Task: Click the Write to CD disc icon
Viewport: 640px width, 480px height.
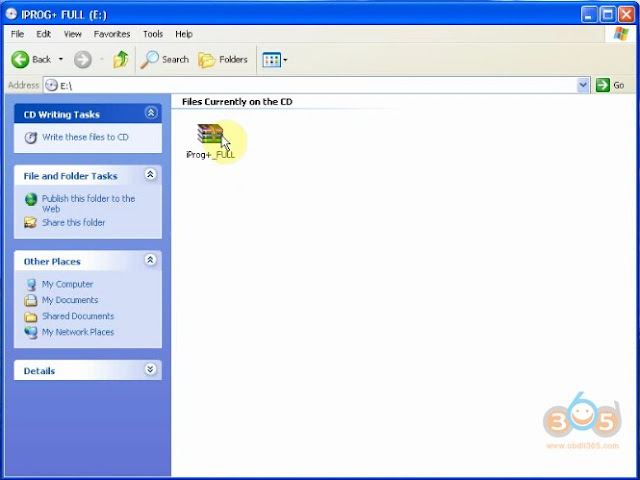Action: (x=31, y=138)
